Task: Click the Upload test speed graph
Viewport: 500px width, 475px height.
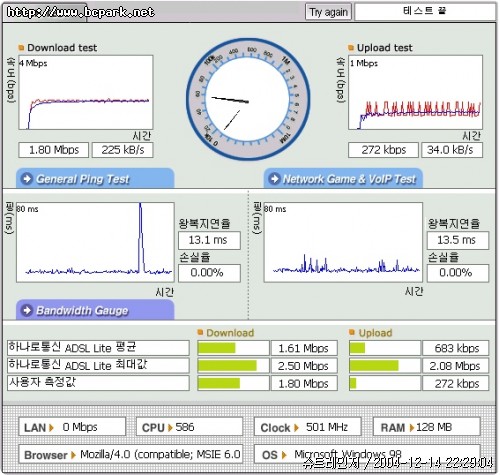Action: [x=415, y=92]
